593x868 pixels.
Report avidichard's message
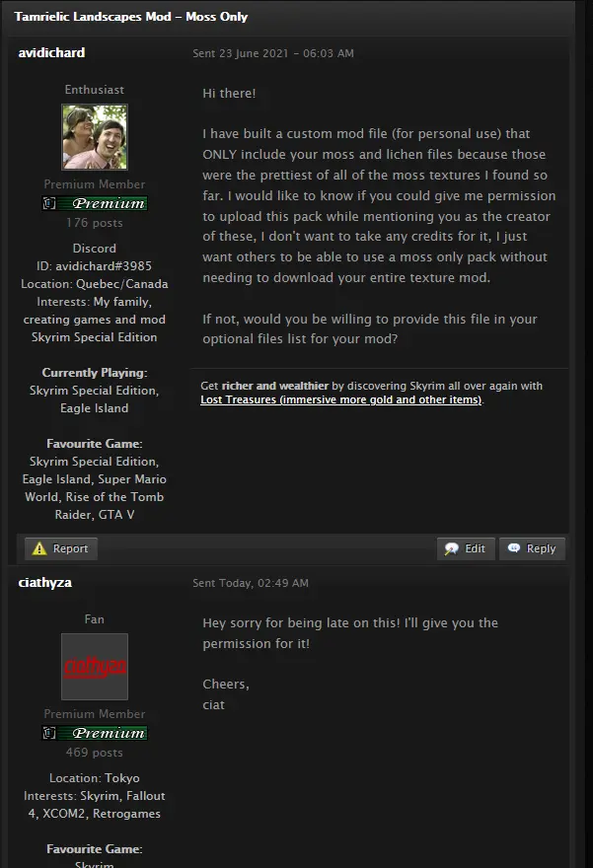[61, 548]
